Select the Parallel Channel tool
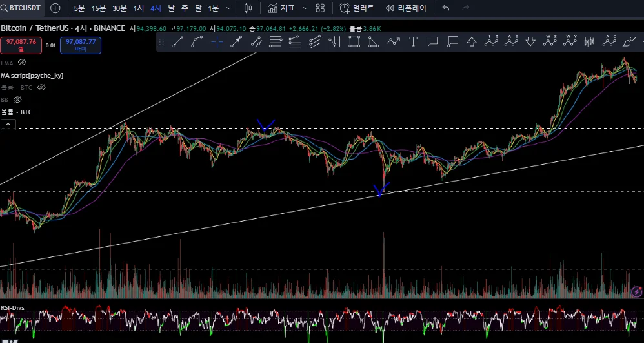 point(315,41)
